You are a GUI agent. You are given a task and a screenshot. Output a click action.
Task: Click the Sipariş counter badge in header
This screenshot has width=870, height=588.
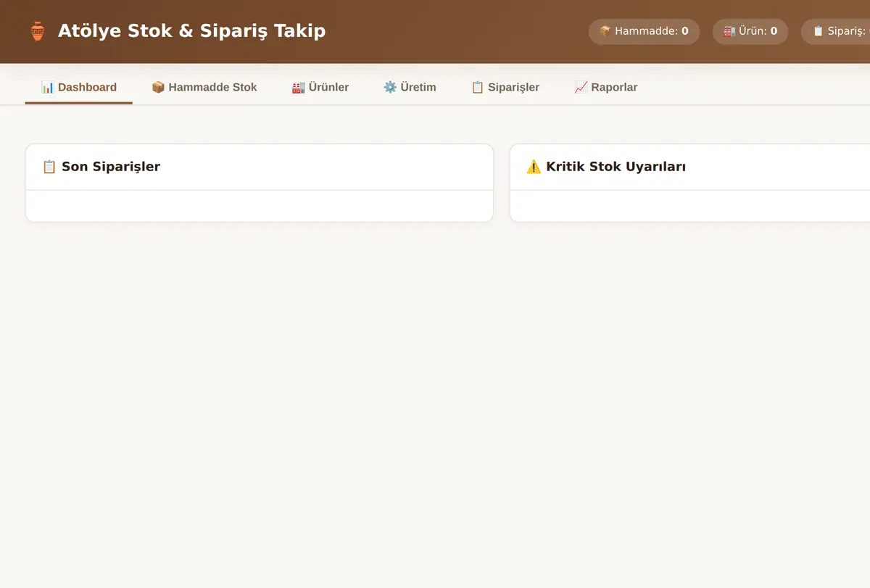[836, 31]
